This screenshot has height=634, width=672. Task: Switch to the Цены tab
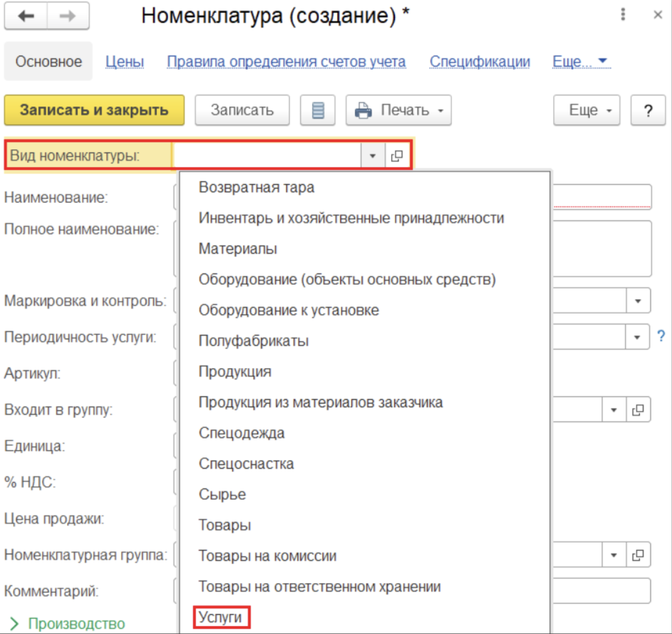pos(125,62)
